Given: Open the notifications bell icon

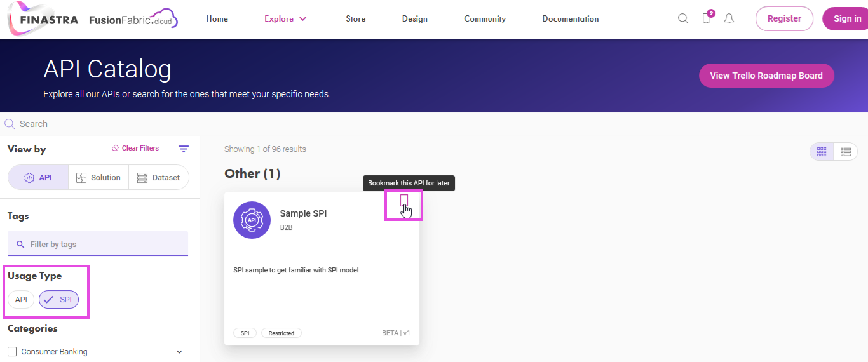Looking at the screenshot, I should pyautogui.click(x=729, y=18).
